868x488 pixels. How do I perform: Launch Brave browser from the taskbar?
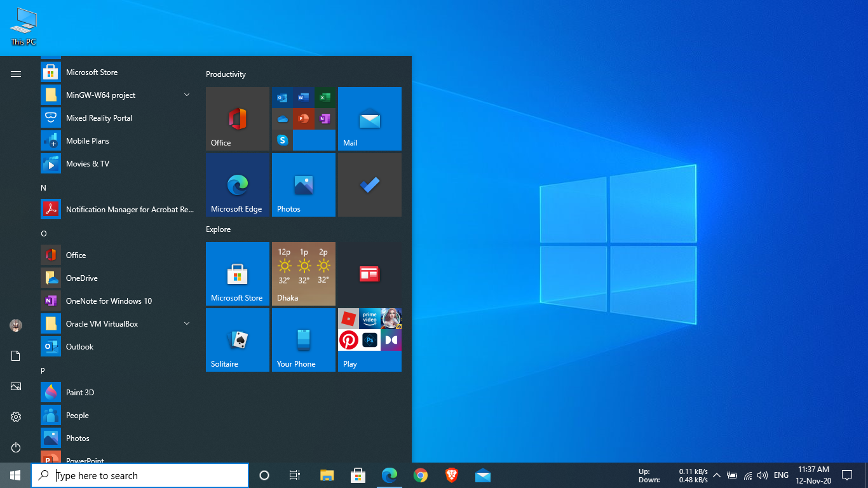451,475
